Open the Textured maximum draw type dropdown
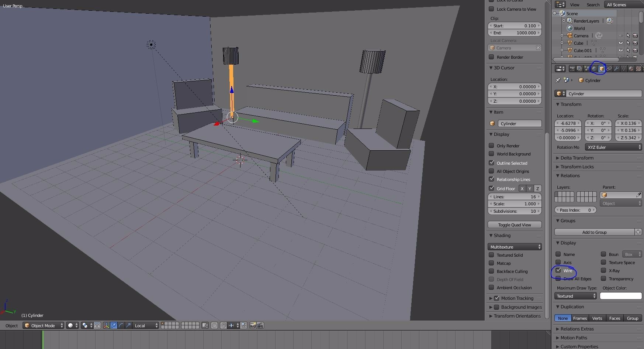Screen dimensions: 644x349 pyautogui.click(x=575, y=296)
